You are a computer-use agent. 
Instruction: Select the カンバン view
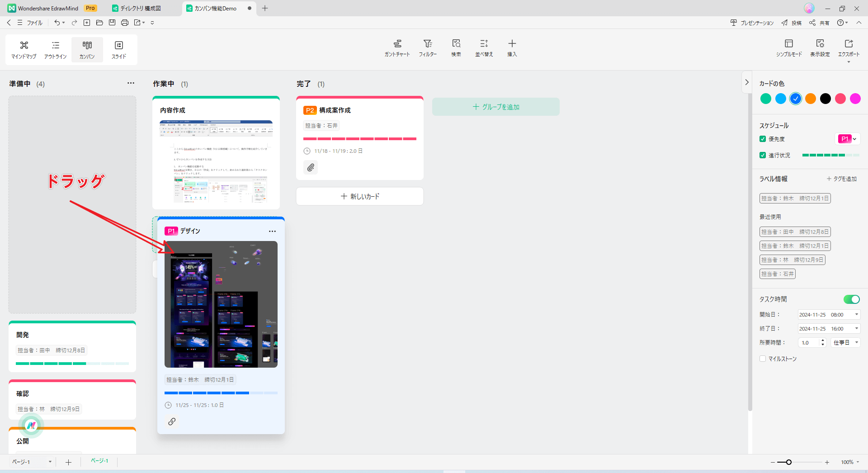click(x=87, y=50)
